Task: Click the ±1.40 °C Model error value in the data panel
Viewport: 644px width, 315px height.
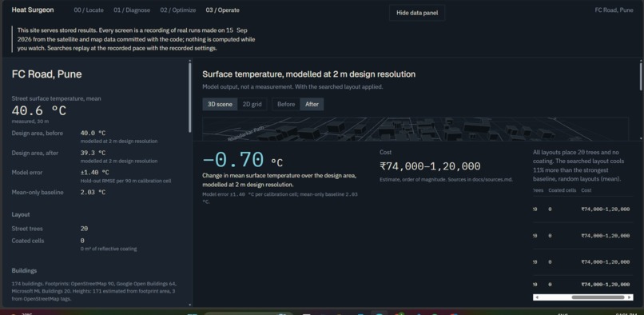Action: pyautogui.click(x=94, y=173)
